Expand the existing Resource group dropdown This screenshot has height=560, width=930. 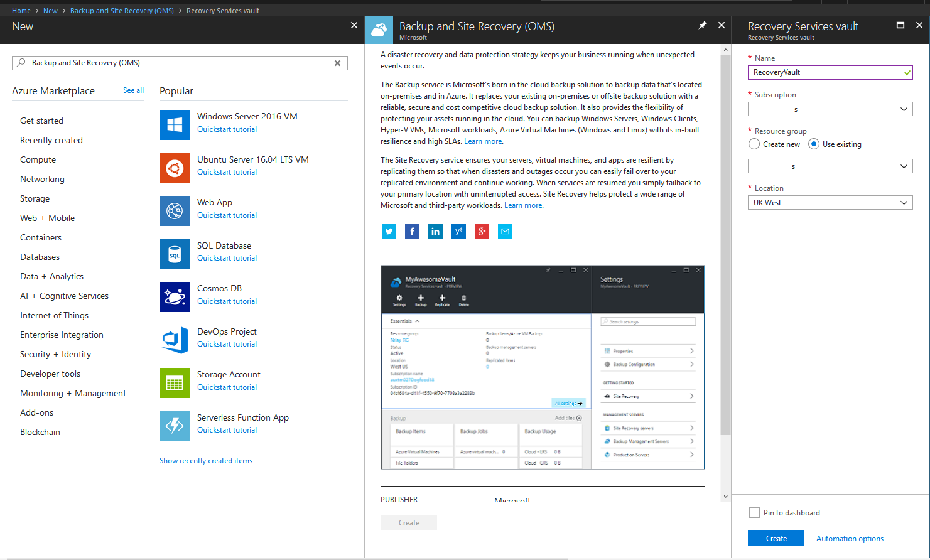click(830, 166)
